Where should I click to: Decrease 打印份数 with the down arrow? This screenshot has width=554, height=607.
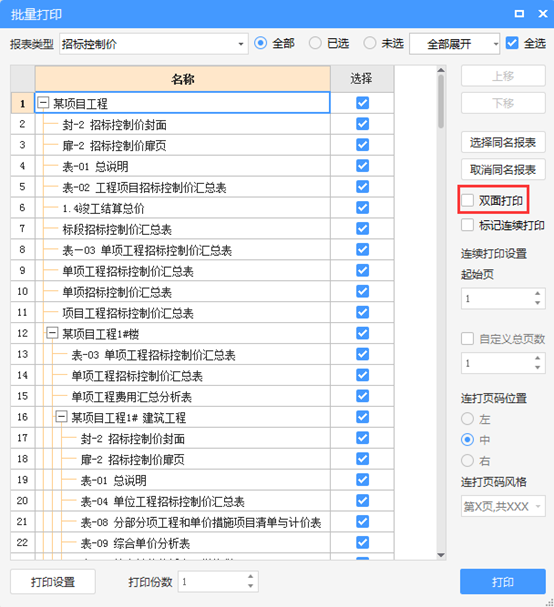coord(250,586)
